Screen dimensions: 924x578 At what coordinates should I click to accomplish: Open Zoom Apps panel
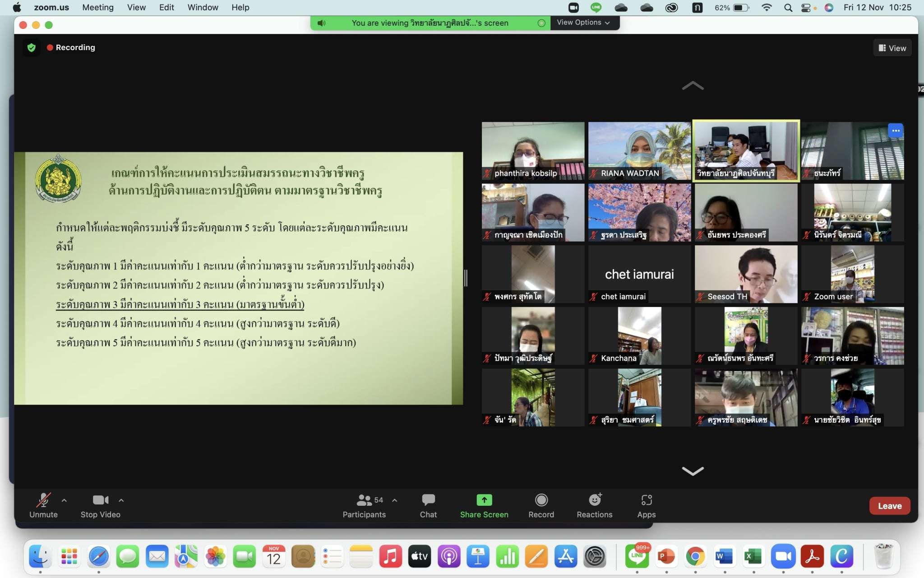point(646,505)
